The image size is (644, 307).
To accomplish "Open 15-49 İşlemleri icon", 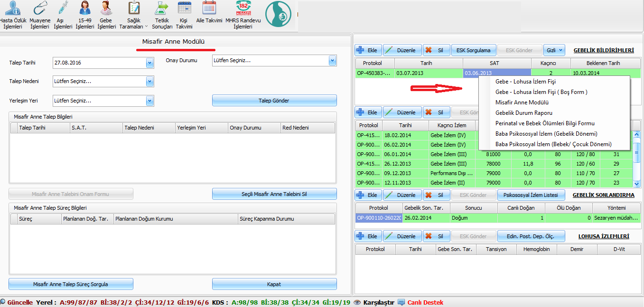I will click(85, 9).
